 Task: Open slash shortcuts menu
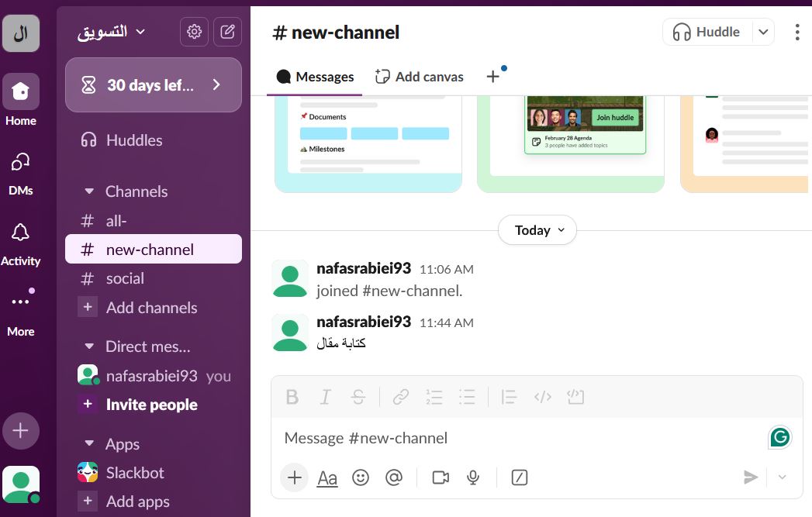tap(520, 477)
